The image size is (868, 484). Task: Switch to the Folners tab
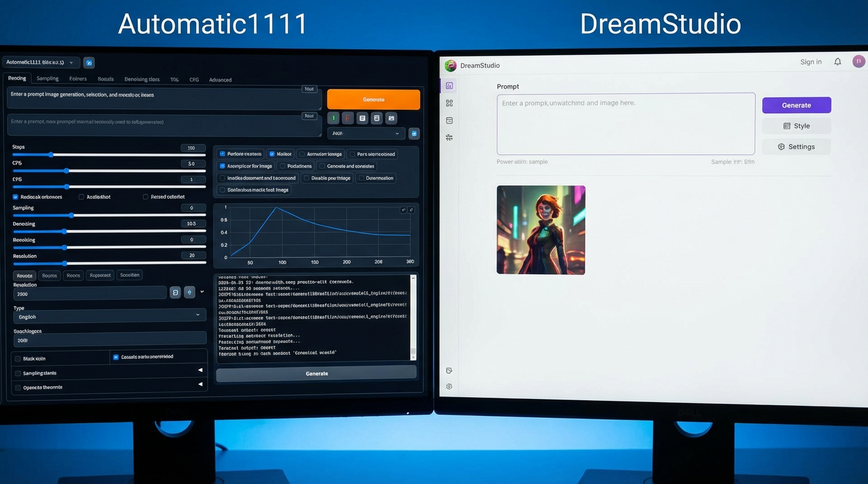click(x=78, y=79)
